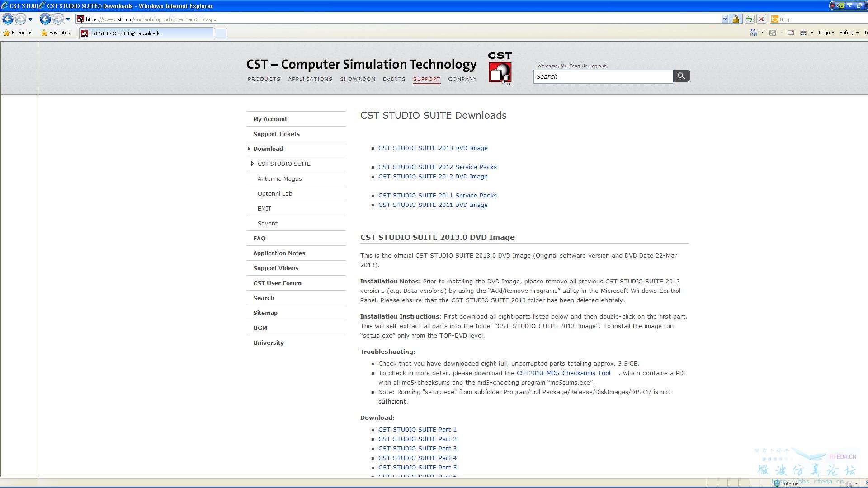868x488 pixels.
Task: Open the EVENTS navigation menu
Action: [x=394, y=79]
